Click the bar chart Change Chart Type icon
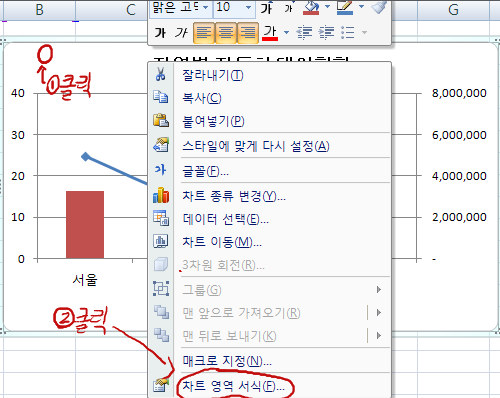Screen dimensions: 500x398 click(161, 195)
